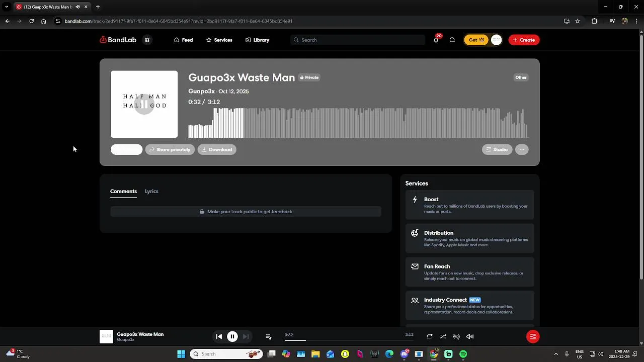The height and width of the screenshot is (362, 644).
Task: Toggle shuffle in the player bar
Action: click(x=443, y=336)
